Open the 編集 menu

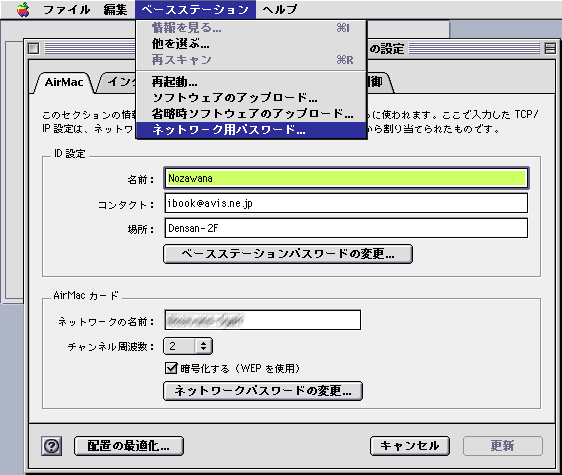click(115, 10)
